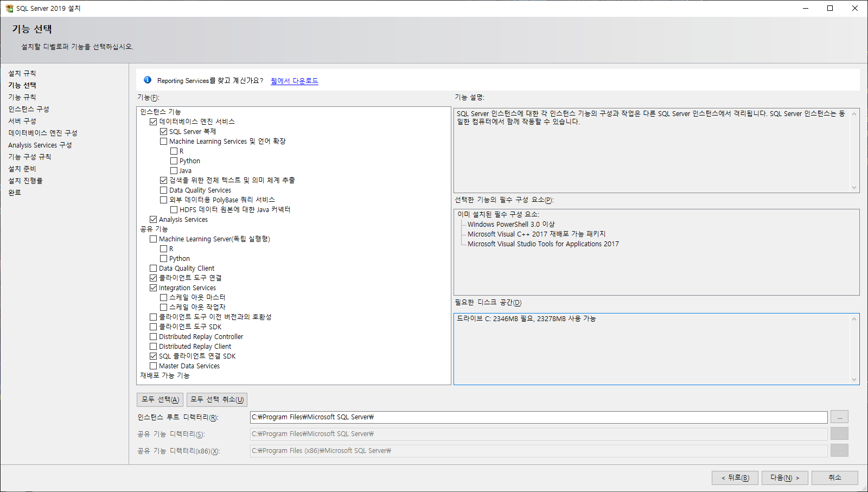
Task: Go to 설치 진행률 step
Action: point(25,181)
